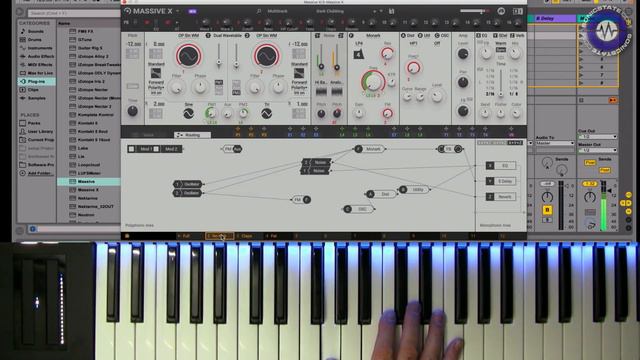Click the Monark F node in routing
The width and height of the screenshot is (640, 360).
pos(369,149)
